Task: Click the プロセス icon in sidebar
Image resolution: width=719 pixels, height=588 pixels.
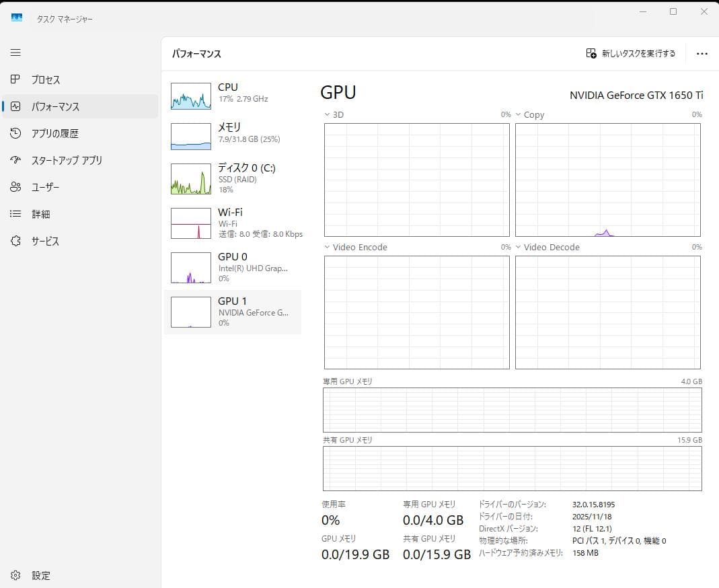Action: point(15,79)
